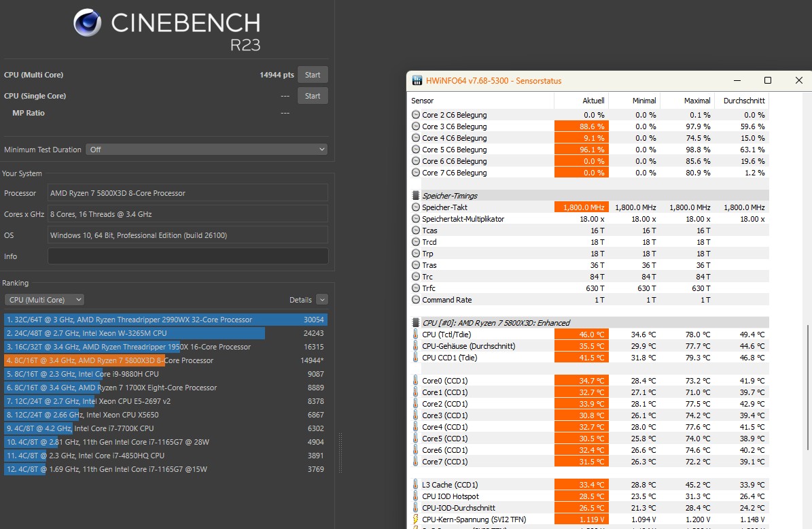Click the icon beside Trcd
This screenshot has height=529, width=812.
pyautogui.click(x=415, y=242)
